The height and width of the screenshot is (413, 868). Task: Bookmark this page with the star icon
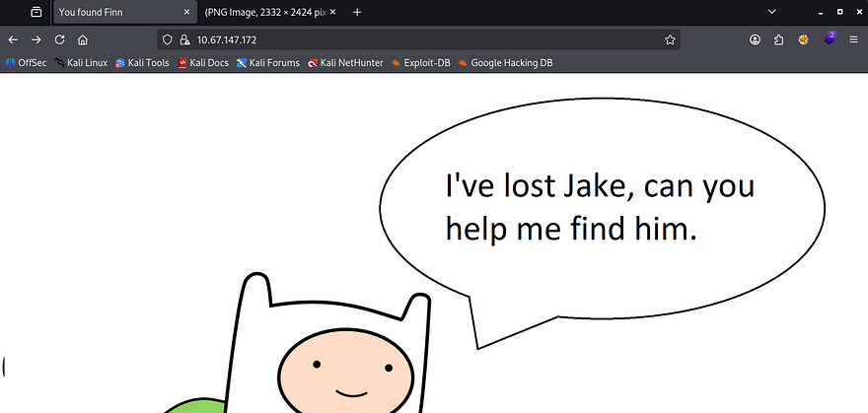click(x=670, y=40)
